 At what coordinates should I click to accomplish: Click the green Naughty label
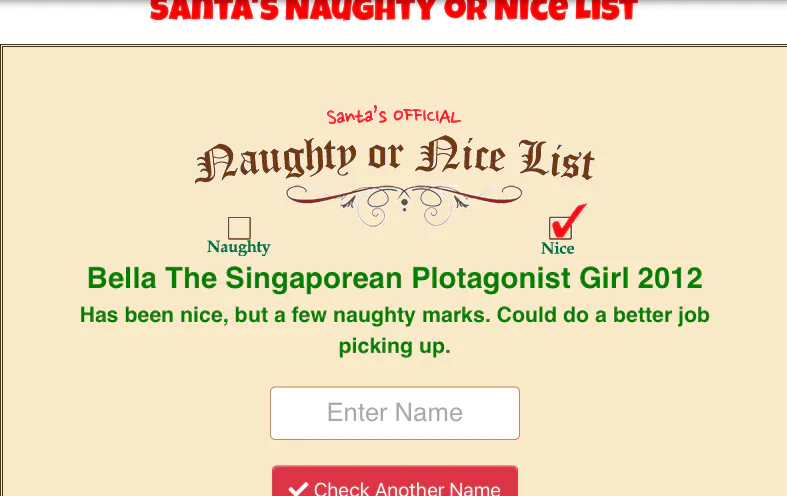(238, 247)
